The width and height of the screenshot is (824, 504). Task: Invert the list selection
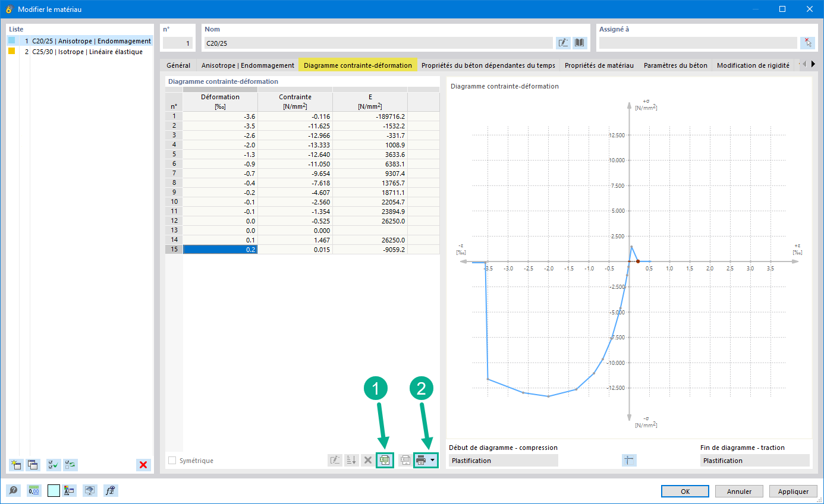(70, 465)
